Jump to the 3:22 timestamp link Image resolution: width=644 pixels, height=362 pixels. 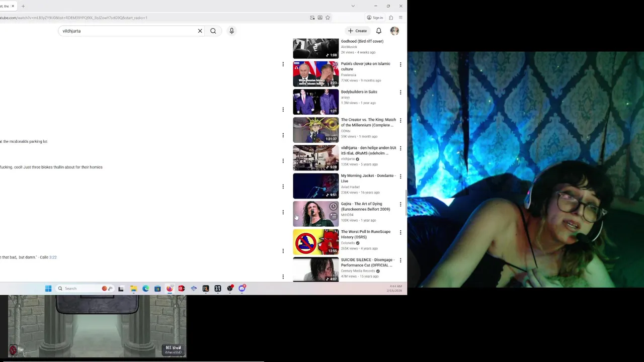(53, 257)
